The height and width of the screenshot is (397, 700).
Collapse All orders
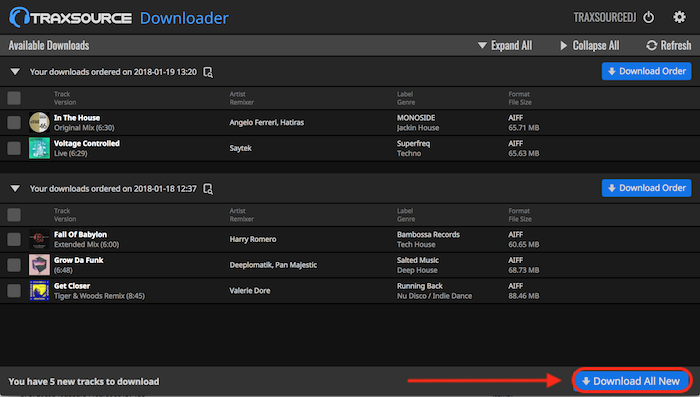click(x=589, y=46)
